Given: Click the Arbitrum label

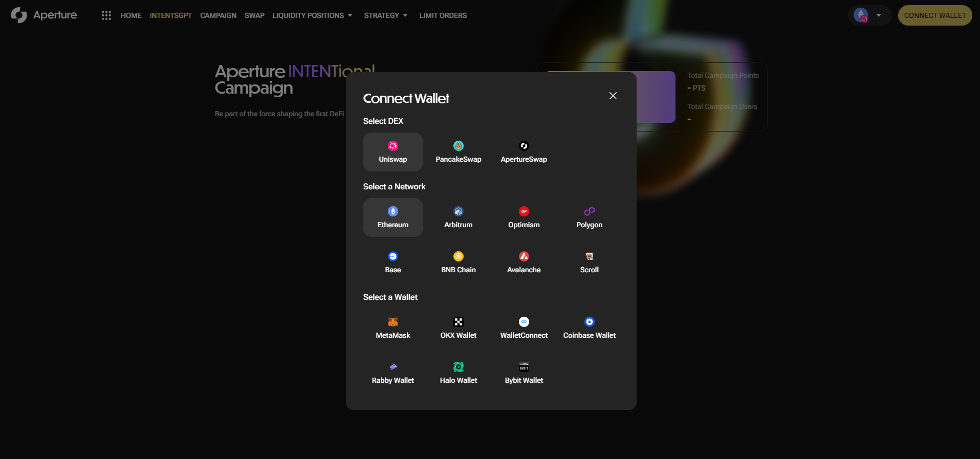Looking at the screenshot, I should click(459, 225).
